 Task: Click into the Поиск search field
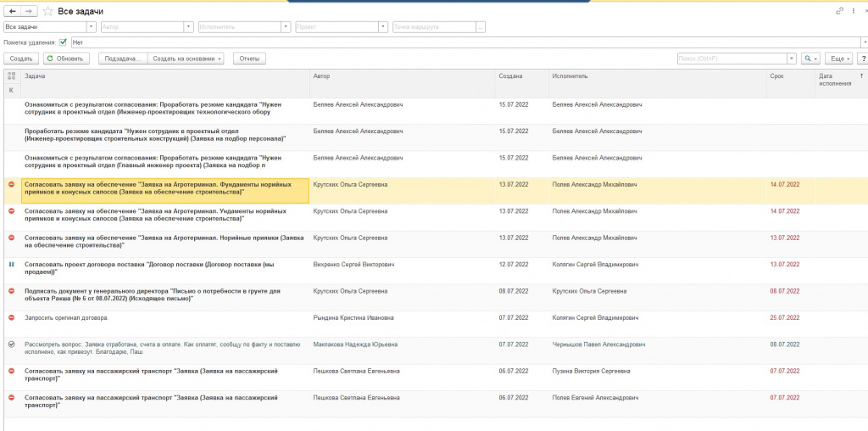[732, 59]
